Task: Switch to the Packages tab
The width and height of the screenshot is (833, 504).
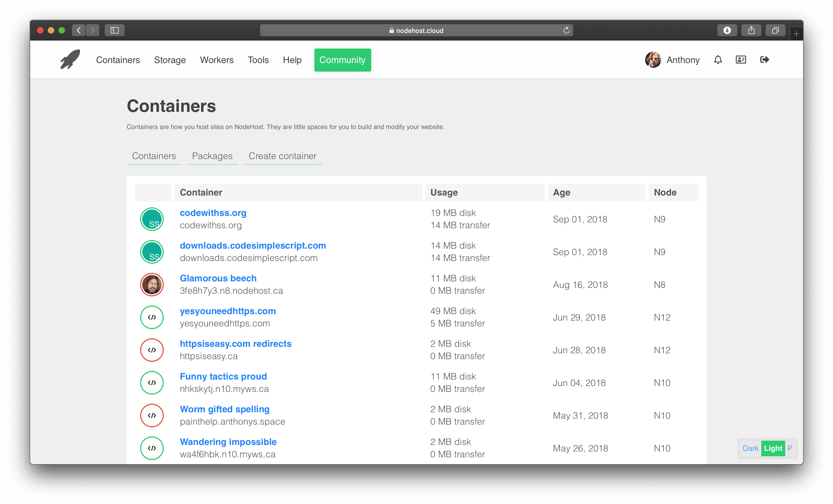Action: tap(212, 156)
